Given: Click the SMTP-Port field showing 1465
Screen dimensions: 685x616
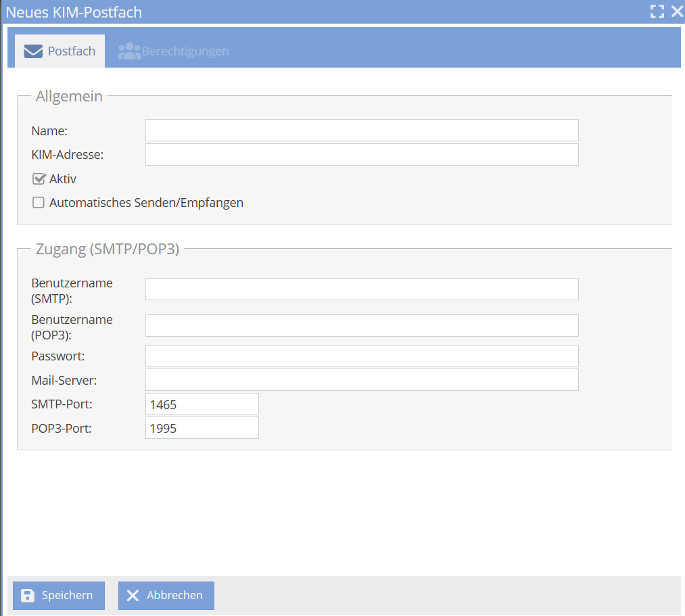Looking at the screenshot, I should click(x=202, y=404).
